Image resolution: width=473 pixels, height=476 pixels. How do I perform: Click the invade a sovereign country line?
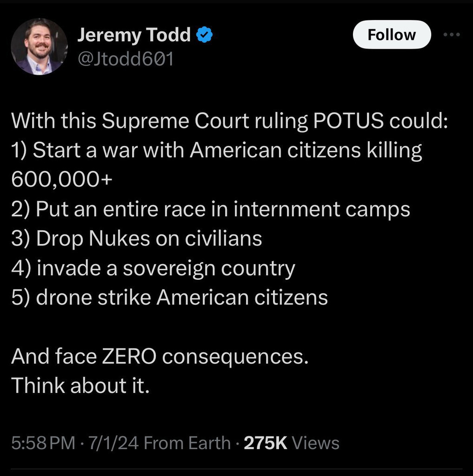point(153,268)
